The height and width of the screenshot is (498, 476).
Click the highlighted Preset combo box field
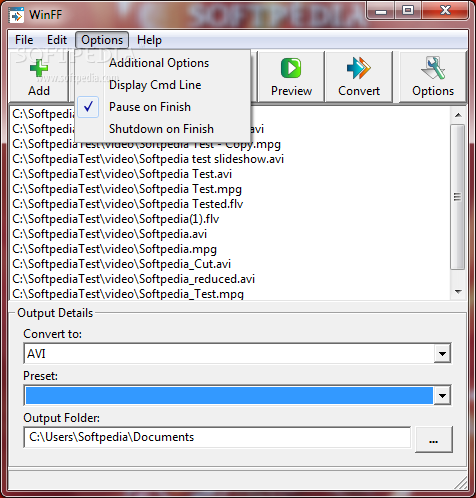click(229, 396)
